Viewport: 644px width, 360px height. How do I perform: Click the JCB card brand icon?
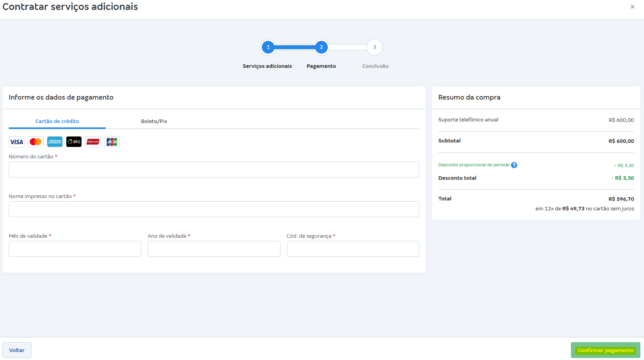click(112, 142)
